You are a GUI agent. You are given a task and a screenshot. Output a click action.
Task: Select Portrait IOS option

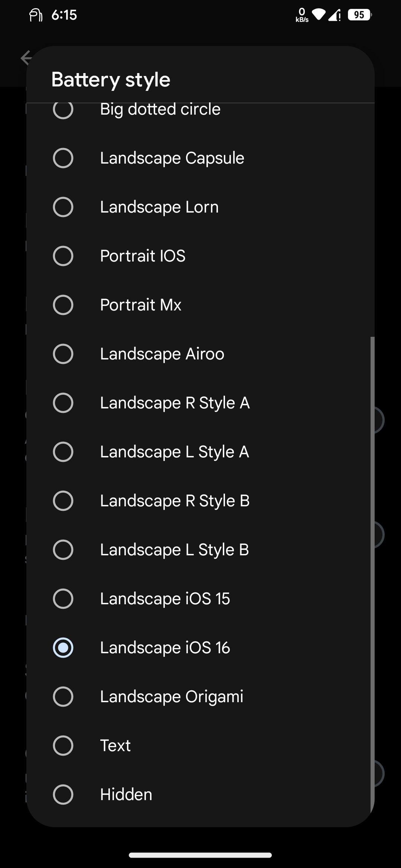(x=200, y=256)
